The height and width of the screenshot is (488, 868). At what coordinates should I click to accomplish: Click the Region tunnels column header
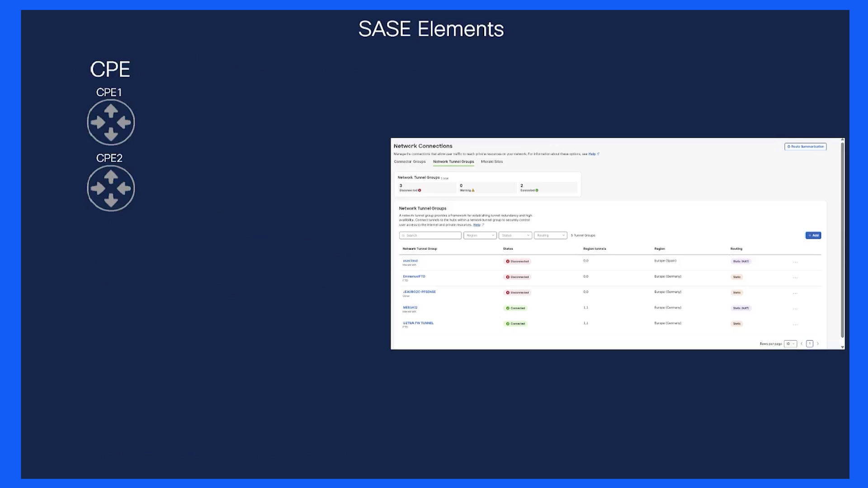(594, 249)
